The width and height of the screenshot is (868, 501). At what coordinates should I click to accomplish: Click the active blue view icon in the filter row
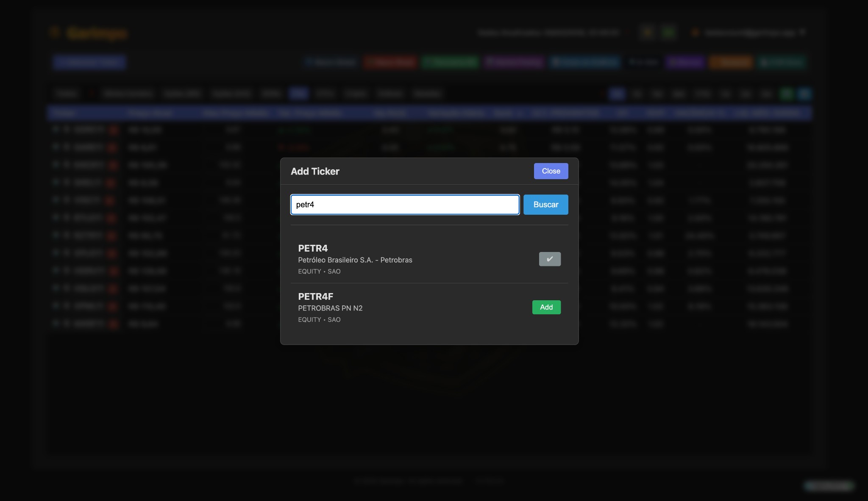click(617, 94)
